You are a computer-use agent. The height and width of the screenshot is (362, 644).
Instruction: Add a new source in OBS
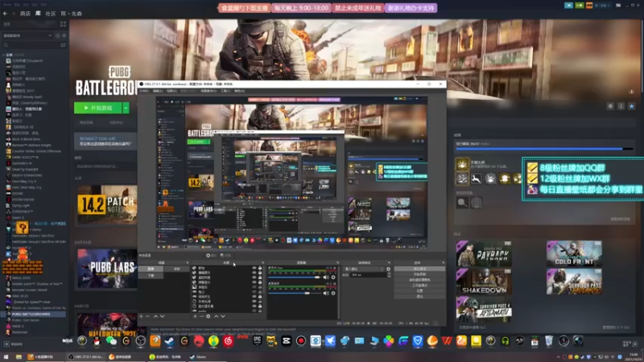pyautogui.click(x=195, y=316)
